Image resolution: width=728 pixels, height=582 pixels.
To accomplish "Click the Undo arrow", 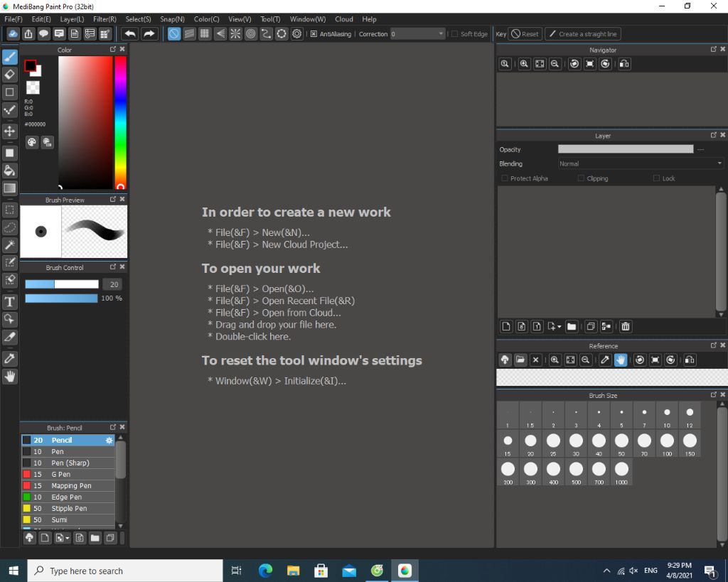I will pyautogui.click(x=131, y=34).
